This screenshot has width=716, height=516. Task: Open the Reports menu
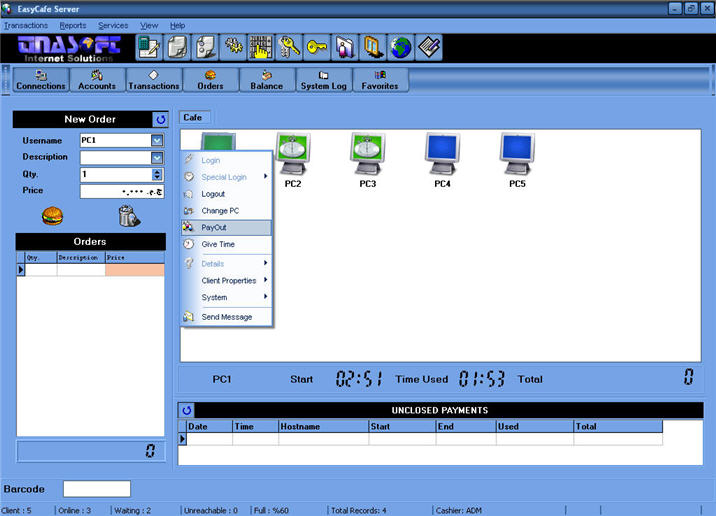[x=73, y=26]
